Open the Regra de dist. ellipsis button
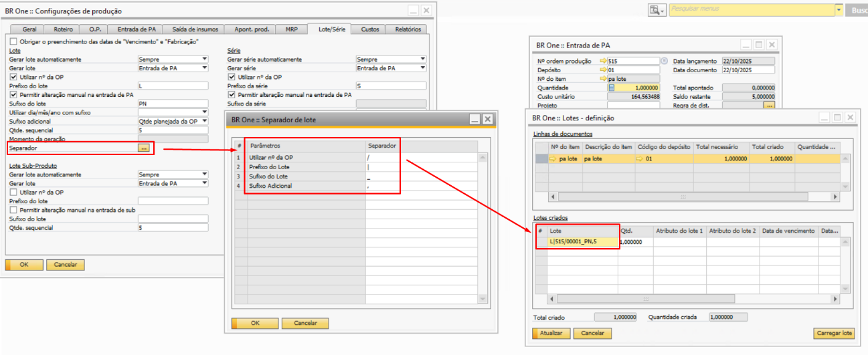This screenshot has width=868, height=355. (769, 106)
